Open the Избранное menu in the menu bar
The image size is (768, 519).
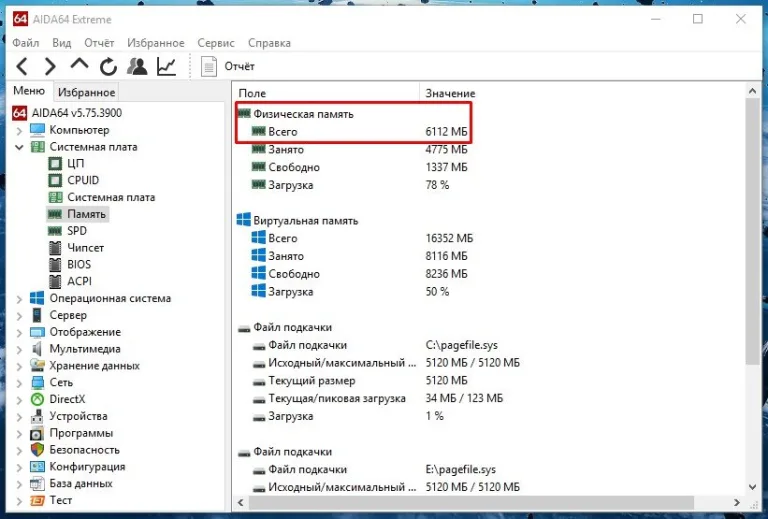pos(156,43)
